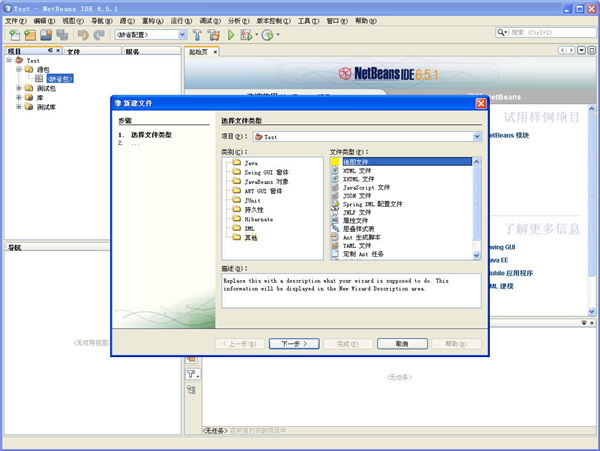Click the Save All toolbar icon

pyautogui.click(x=62, y=35)
